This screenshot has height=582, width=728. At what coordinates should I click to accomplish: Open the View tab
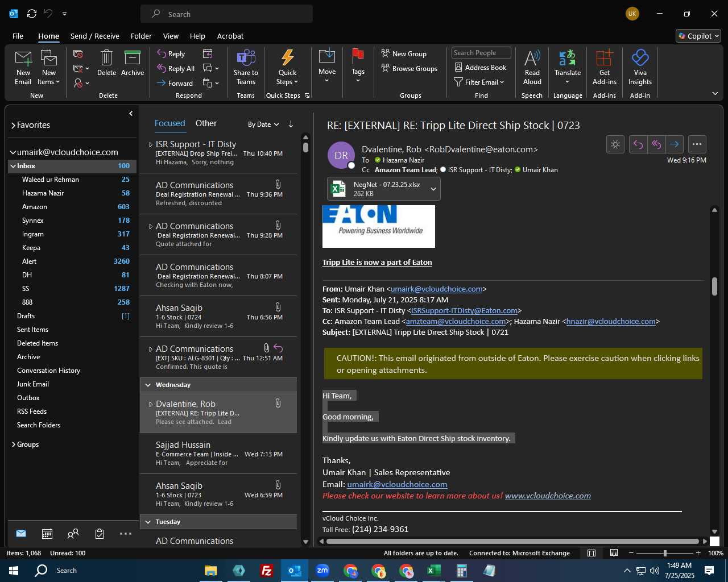pyautogui.click(x=171, y=36)
